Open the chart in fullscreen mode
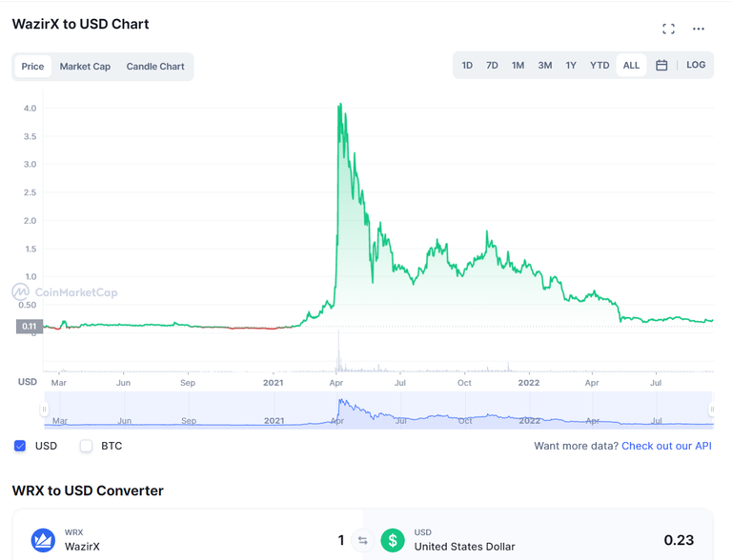732x560 pixels. [x=668, y=29]
